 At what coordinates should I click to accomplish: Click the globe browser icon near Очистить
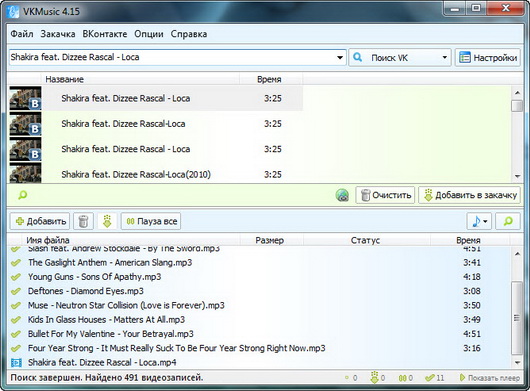(342, 195)
